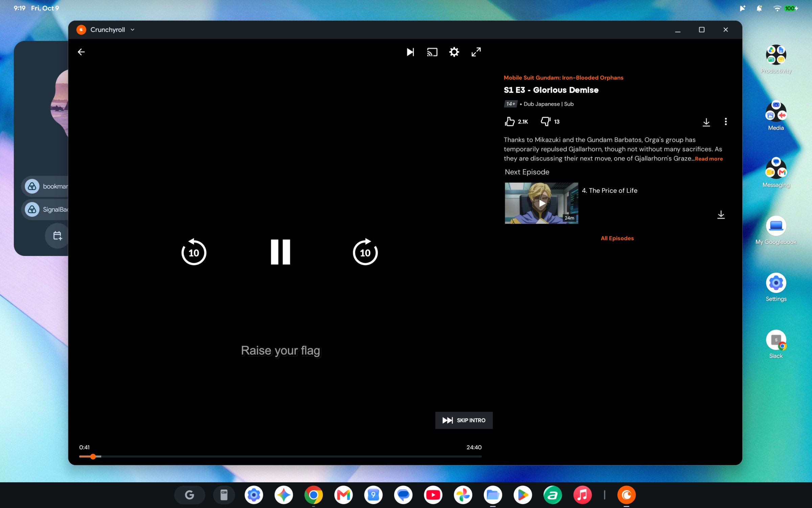Image resolution: width=812 pixels, height=508 pixels.
Task: Open All Episodes list
Action: [617, 238]
